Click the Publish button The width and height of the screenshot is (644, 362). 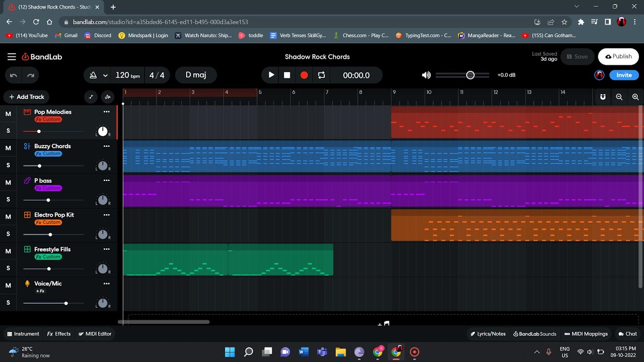click(x=618, y=57)
